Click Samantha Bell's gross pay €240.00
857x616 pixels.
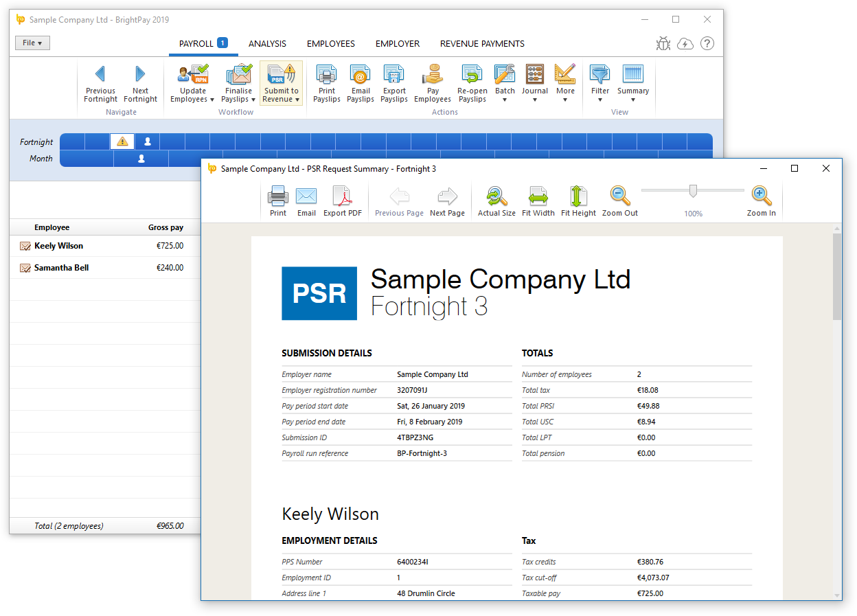point(170,268)
